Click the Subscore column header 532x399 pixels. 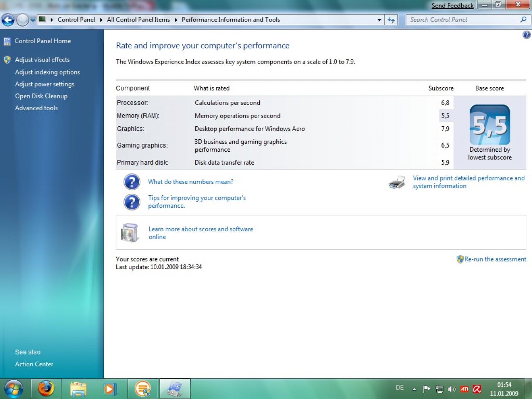coord(441,88)
